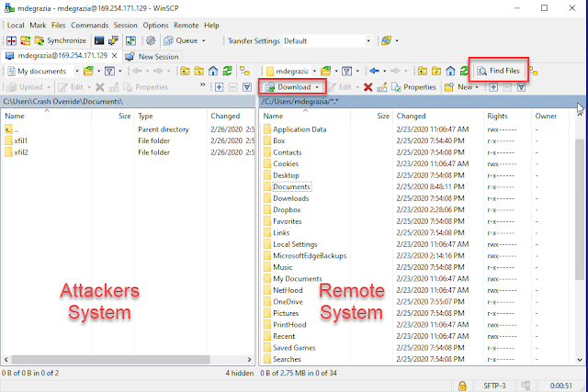588x392 pixels.
Task: Sort remote panel by Changed column
Action: [437, 117]
